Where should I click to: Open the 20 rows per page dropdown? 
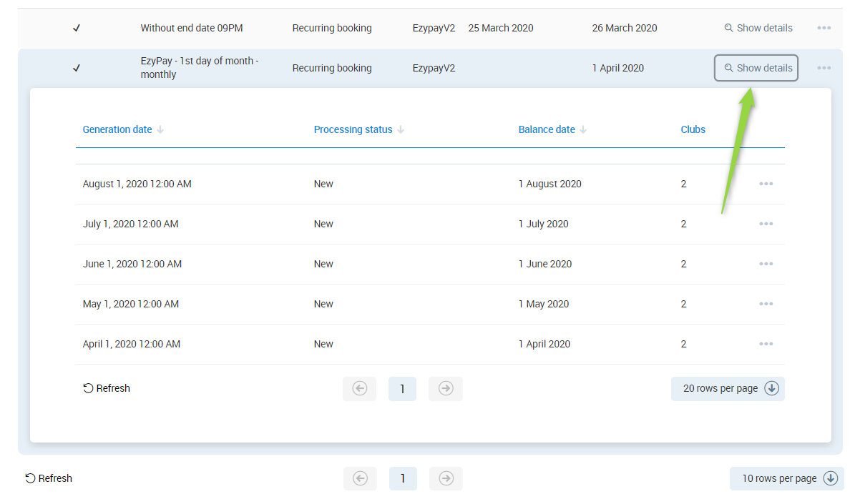click(728, 388)
